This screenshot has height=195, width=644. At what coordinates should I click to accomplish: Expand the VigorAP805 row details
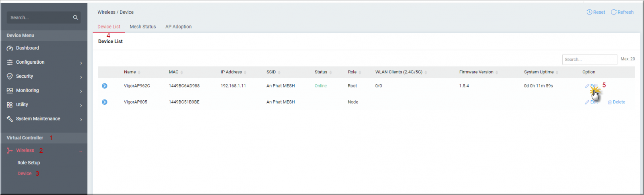(105, 102)
